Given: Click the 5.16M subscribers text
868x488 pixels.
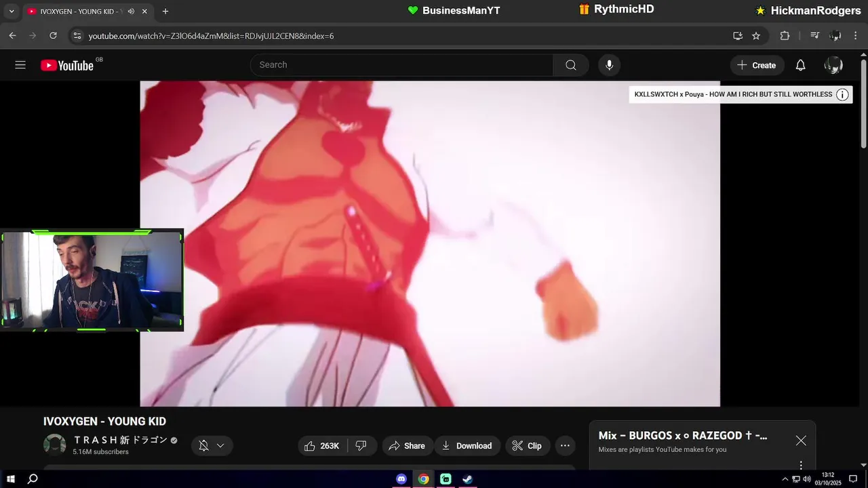Looking at the screenshot, I should pos(100,452).
